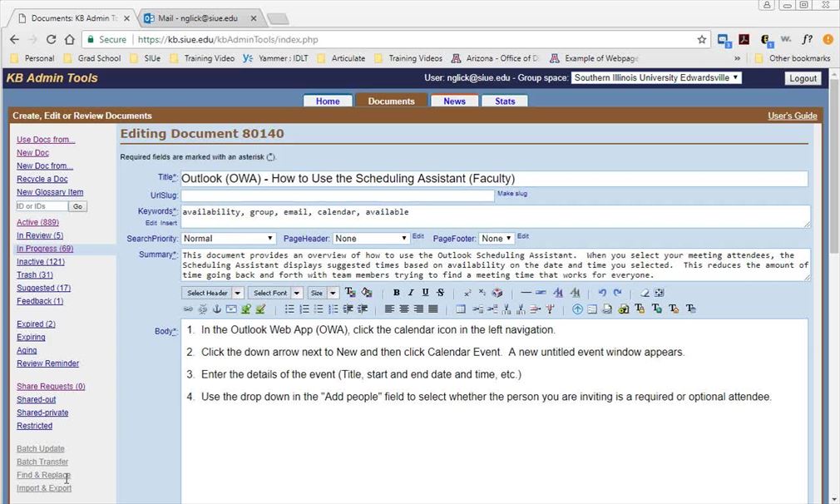Screen dimensions: 840x504
Task: Click the Logout button
Action: (x=803, y=78)
